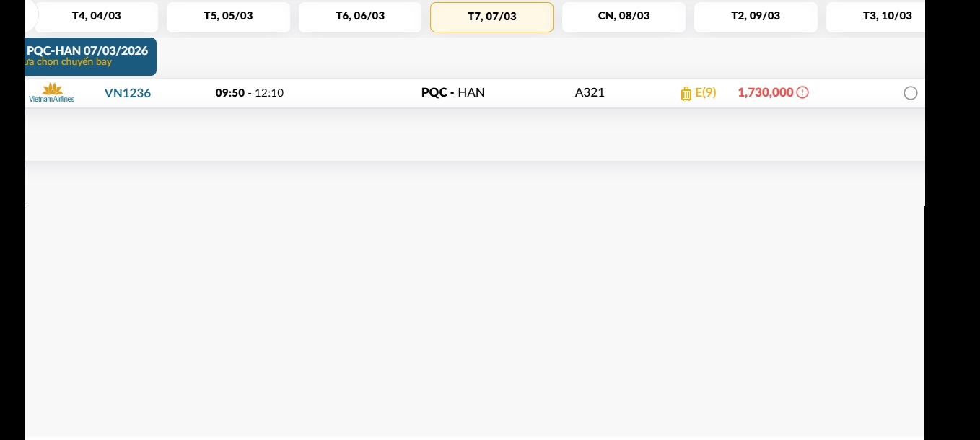
Task: Click the PQC-HAN 07/03/2026 banner heading
Action: (x=87, y=51)
